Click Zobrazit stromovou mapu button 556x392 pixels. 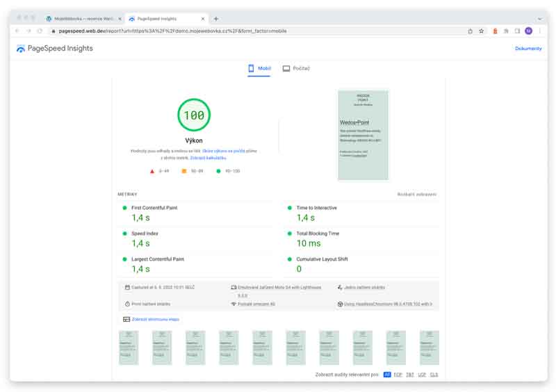click(152, 319)
